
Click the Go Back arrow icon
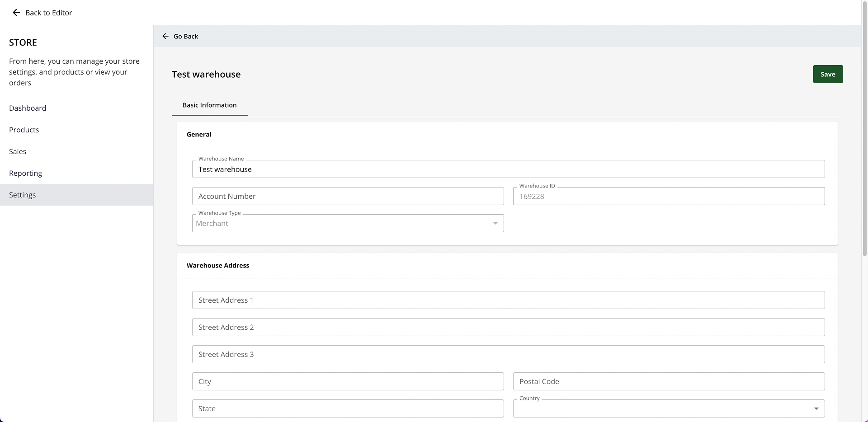pyautogui.click(x=165, y=36)
